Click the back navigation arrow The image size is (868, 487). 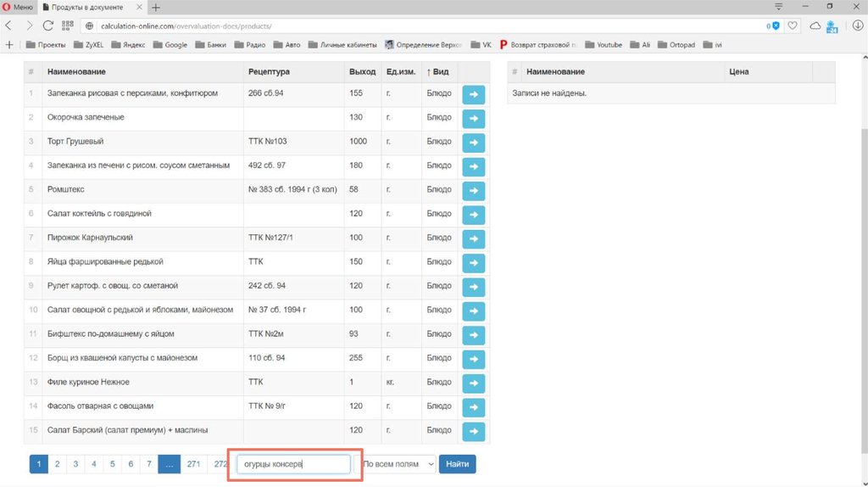coord(10,25)
